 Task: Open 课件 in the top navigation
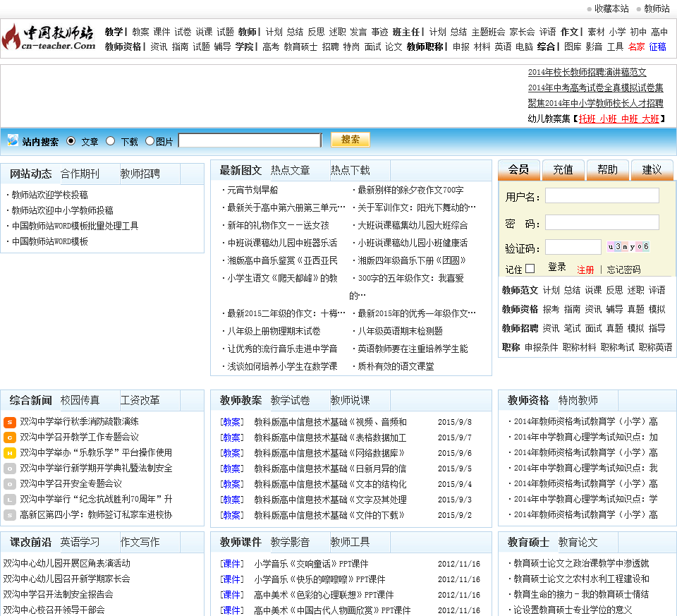(161, 32)
